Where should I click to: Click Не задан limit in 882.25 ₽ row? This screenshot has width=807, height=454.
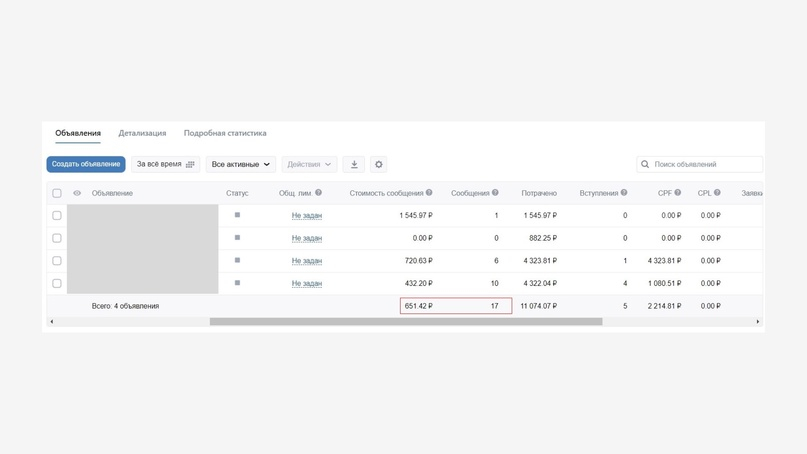(307, 238)
